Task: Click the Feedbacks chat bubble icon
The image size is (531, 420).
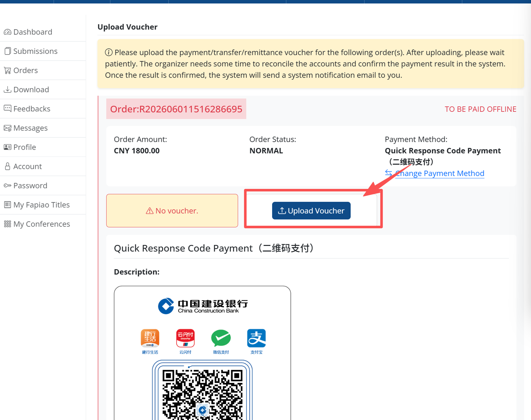Action: pyautogui.click(x=7, y=108)
